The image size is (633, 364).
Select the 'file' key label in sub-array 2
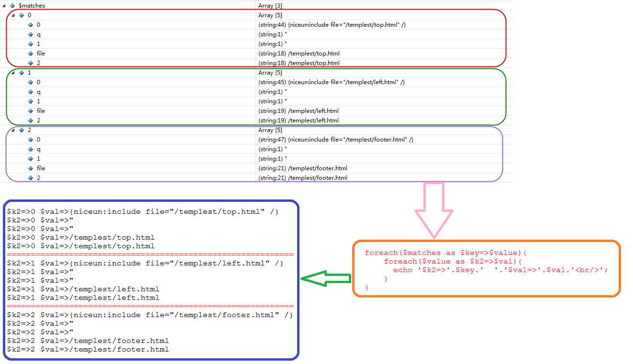(41, 168)
